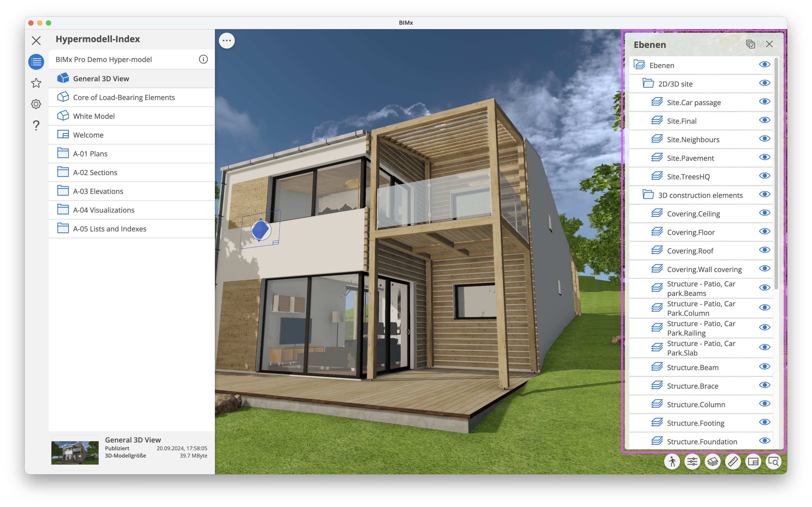Hide the Covering.Ceiling layer
This screenshot has width=812, height=507.
tap(764, 213)
